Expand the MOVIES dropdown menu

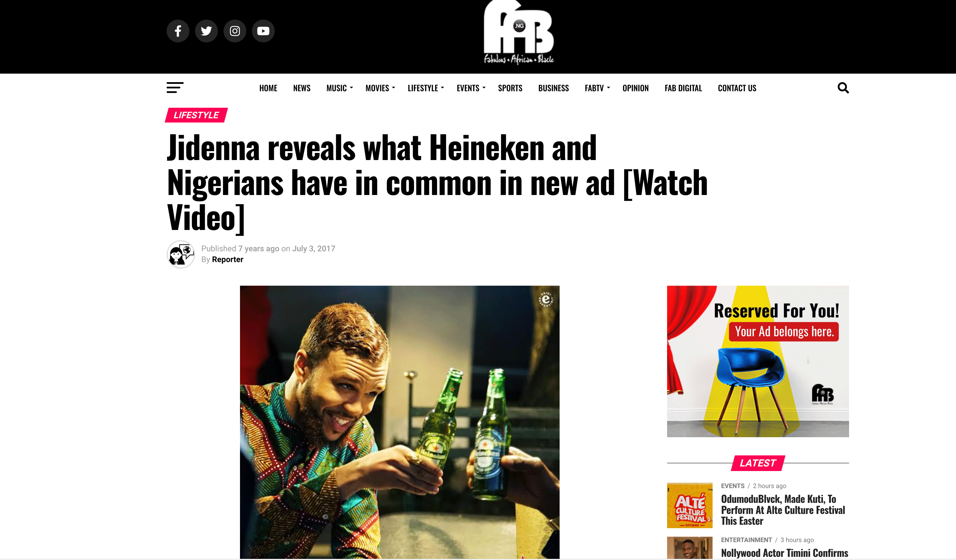point(380,88)
